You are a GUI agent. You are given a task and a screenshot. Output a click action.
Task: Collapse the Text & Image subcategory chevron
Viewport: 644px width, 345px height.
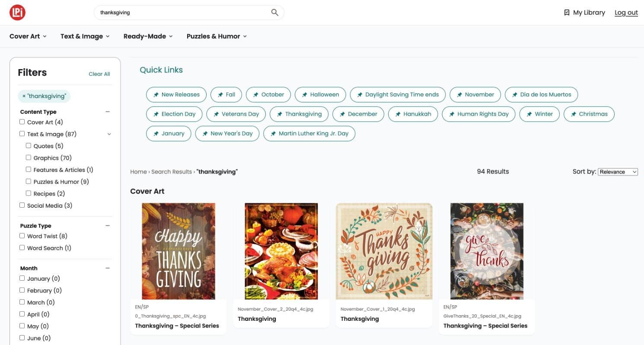coord(109,134)
